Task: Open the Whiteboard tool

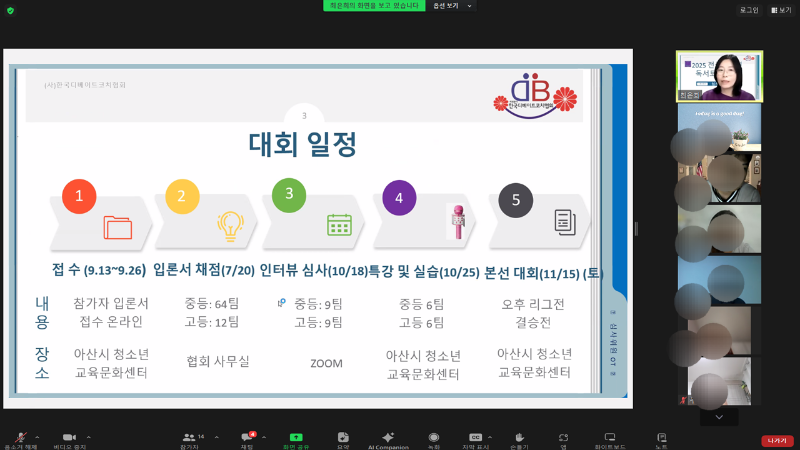Action: click(610, 438)
